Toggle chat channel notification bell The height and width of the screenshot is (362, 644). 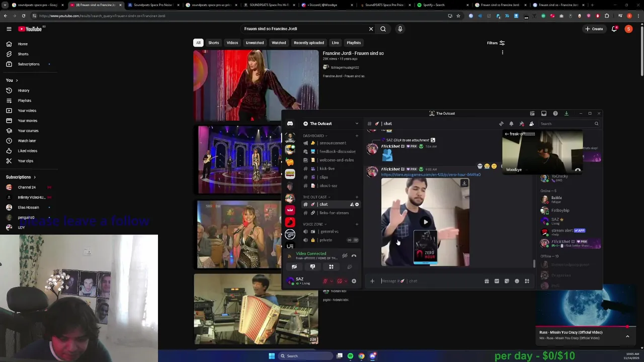(x=511, y=124)
